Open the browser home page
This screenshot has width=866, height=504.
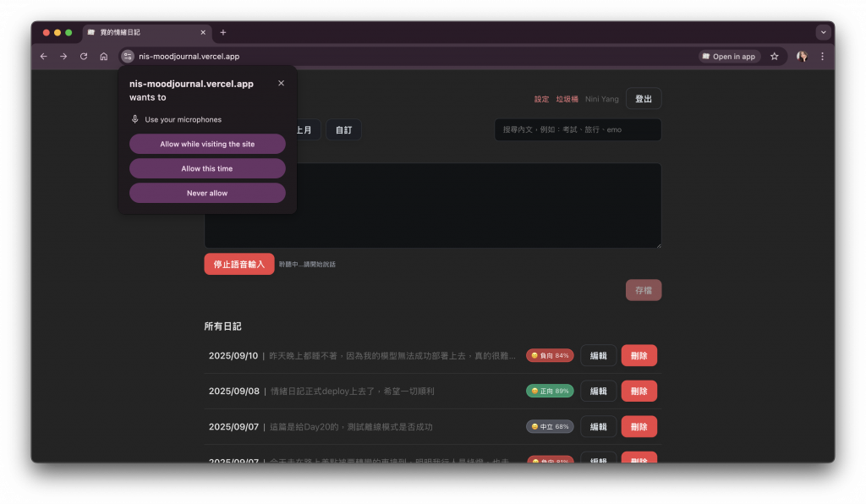point(103,57)
